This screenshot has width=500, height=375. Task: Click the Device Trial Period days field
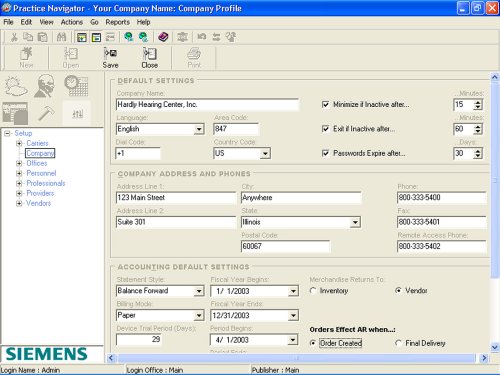(x=139, y=339)
